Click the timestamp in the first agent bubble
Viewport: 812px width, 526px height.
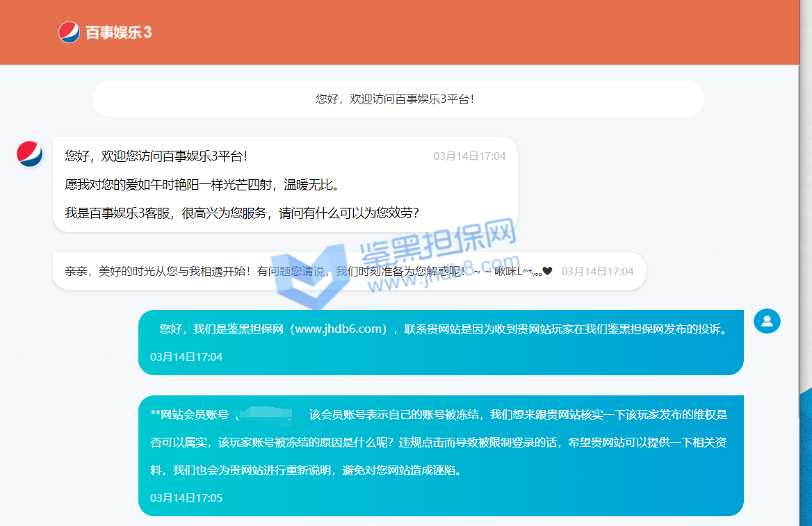tap(469, 156)
